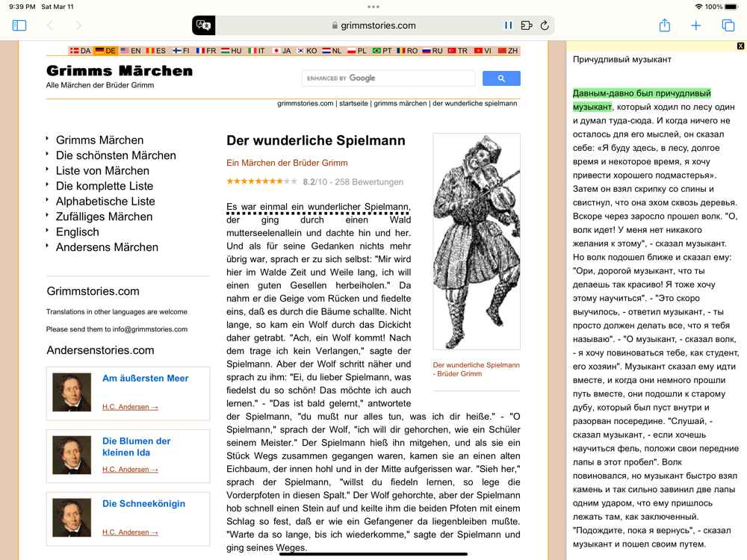Switch language to DA Danish
747x560 pixels.
click(x=81, y=51)
